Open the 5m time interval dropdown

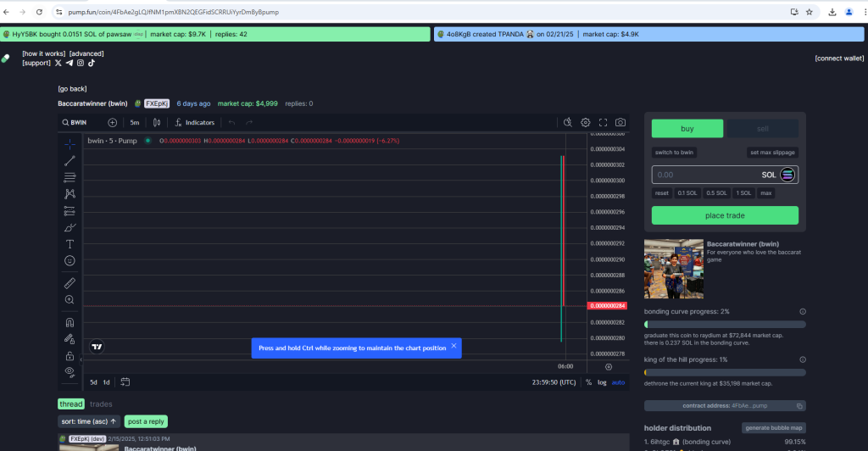pos(135,122)
